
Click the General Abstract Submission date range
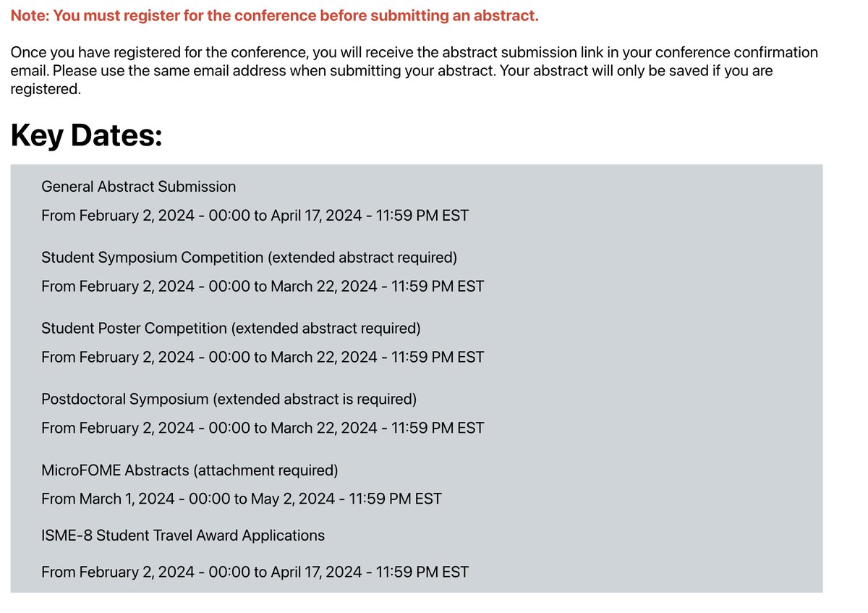click(255, 215)
